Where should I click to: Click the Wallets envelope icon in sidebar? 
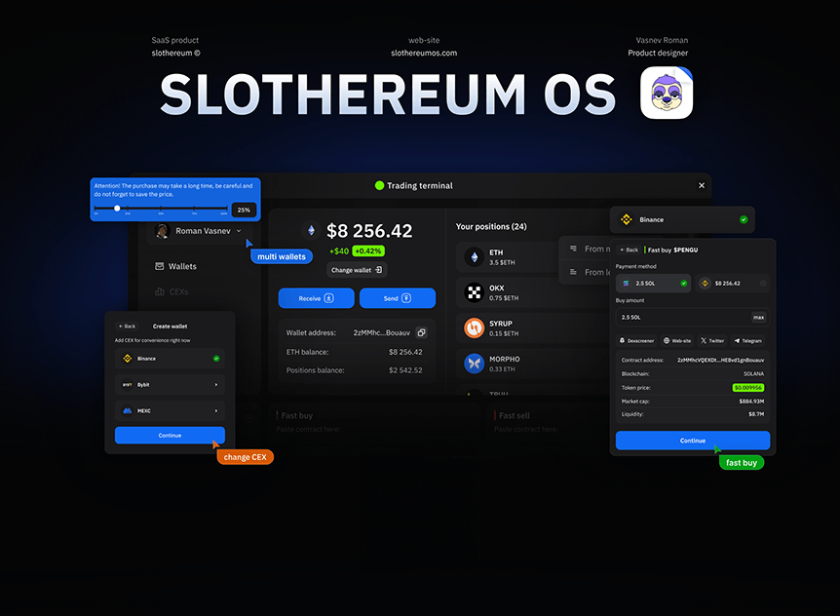[159, 266]
